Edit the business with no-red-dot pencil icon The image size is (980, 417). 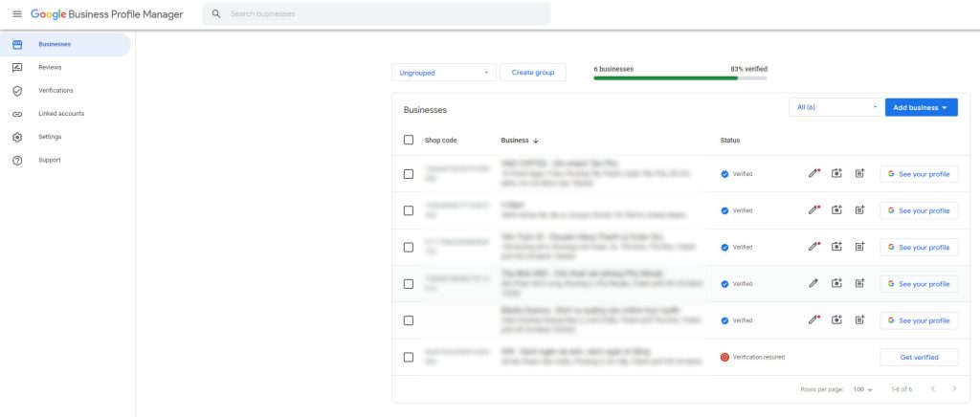[813, 283]
